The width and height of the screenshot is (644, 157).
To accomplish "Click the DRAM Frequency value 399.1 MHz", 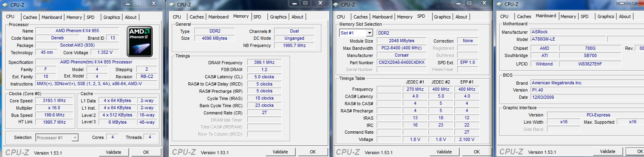I will click(x=264, y=63).
